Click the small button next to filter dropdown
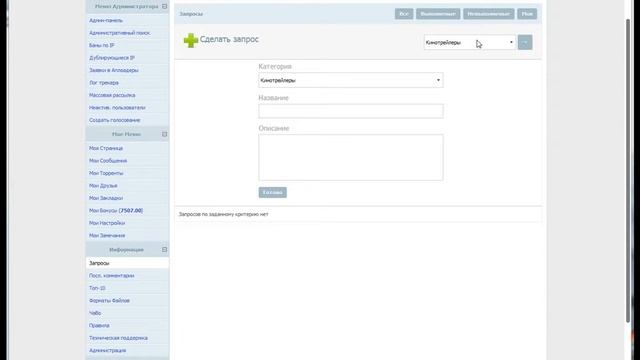640x360 pixels. pyautogui.click(x=525, y=42)
